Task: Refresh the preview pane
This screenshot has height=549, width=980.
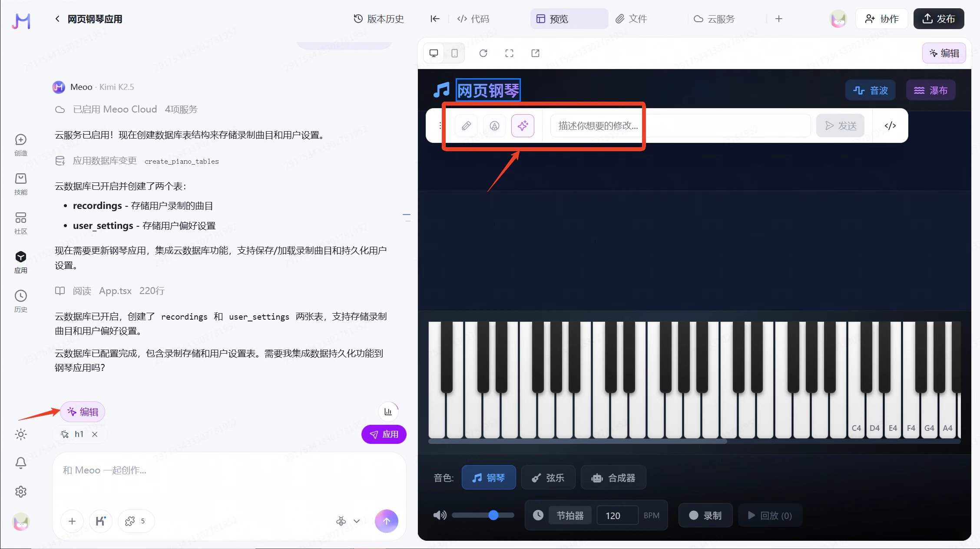Action: coord(483,53)
